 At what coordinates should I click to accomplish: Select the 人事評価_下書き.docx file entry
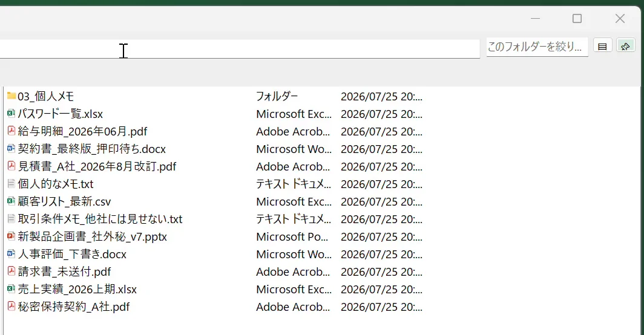click(72, 254)
